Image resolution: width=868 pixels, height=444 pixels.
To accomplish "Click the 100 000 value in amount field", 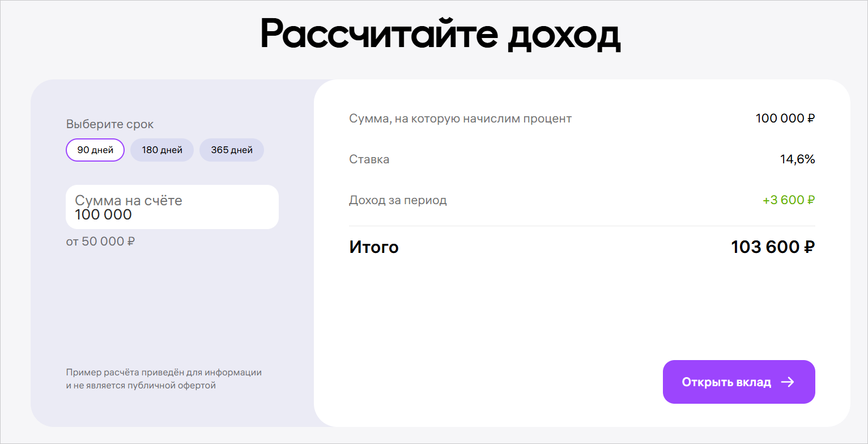I will coord(103,215).
